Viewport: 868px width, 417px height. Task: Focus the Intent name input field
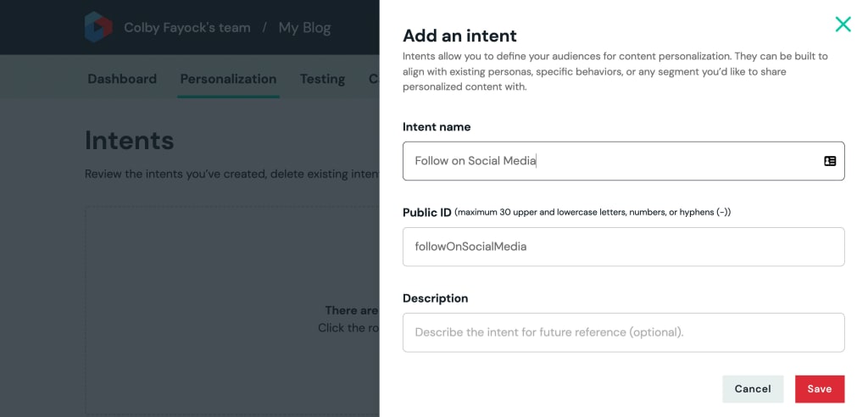[623, 161]
